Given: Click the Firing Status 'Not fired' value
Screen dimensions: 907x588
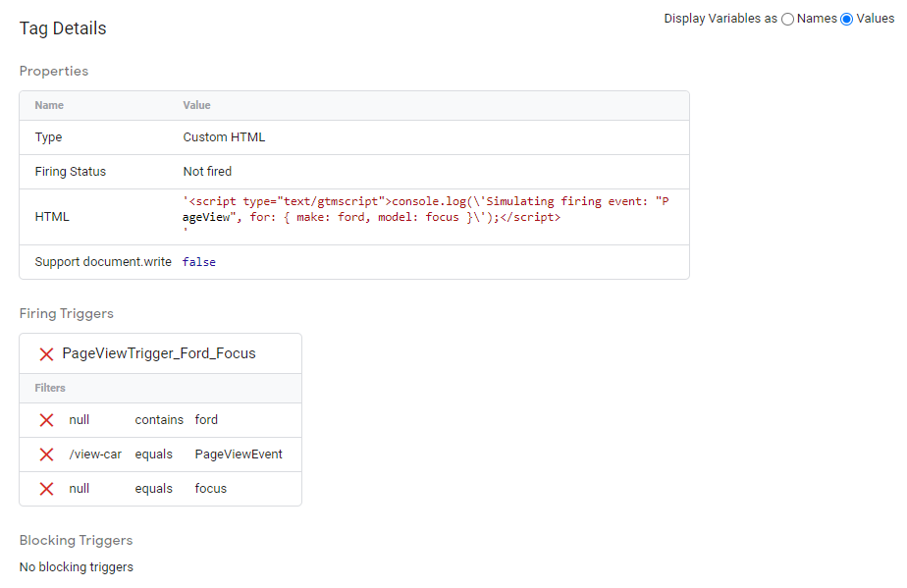Looking at the screenshot, I should tap(207, 172).
